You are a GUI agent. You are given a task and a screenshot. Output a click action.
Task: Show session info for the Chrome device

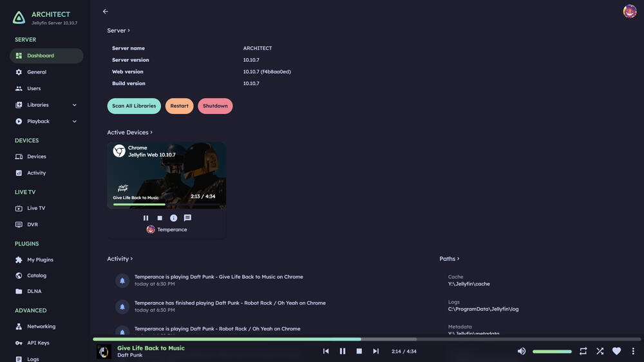[x=173, y=218]
